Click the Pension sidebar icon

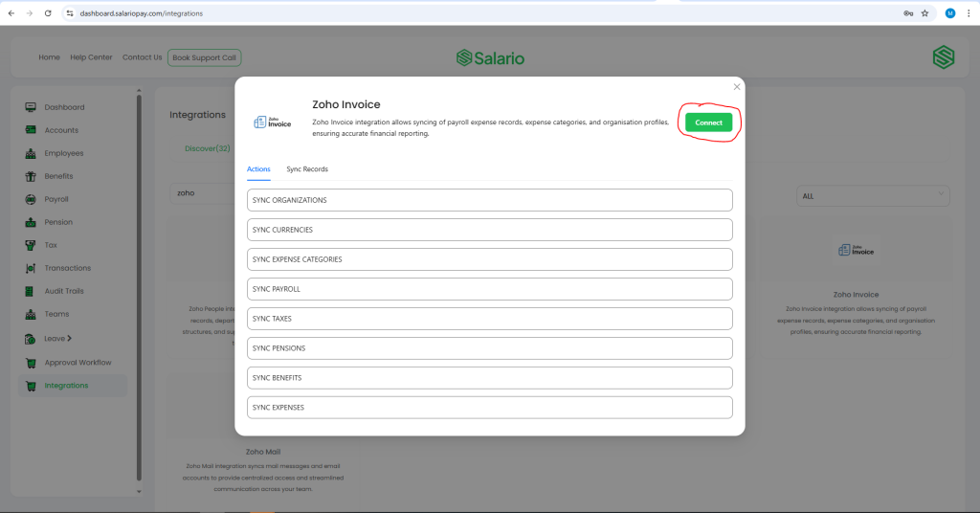click(30, 222)
